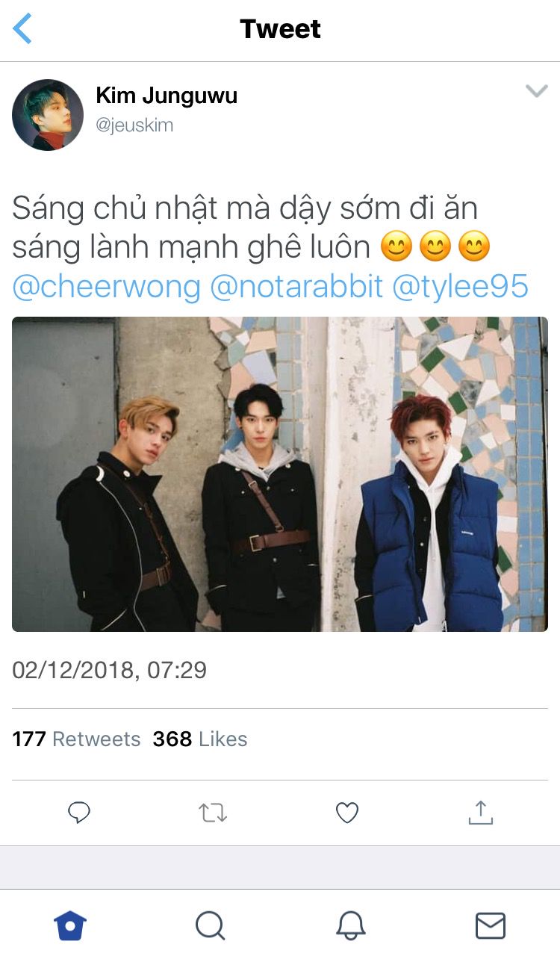The image size is (560, 962).
Task: Open the share upload icon
Action: pos(481,812)
